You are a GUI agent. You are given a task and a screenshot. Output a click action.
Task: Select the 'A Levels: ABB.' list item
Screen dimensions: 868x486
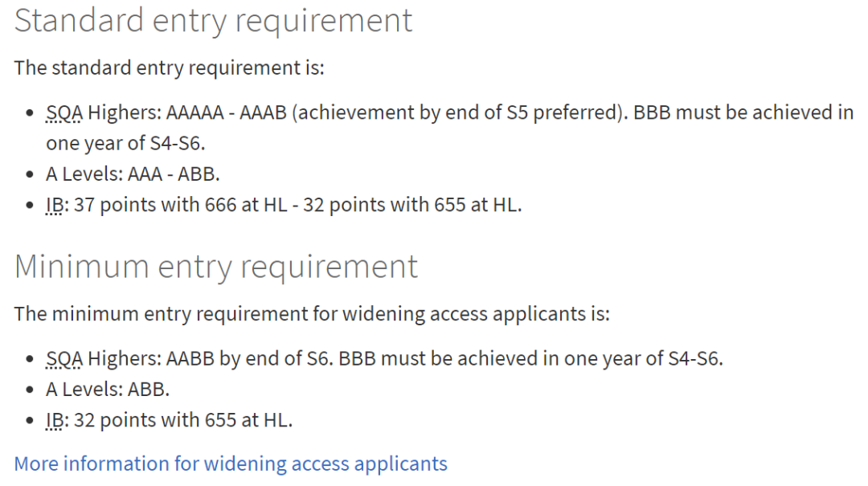tap(108, 389)
